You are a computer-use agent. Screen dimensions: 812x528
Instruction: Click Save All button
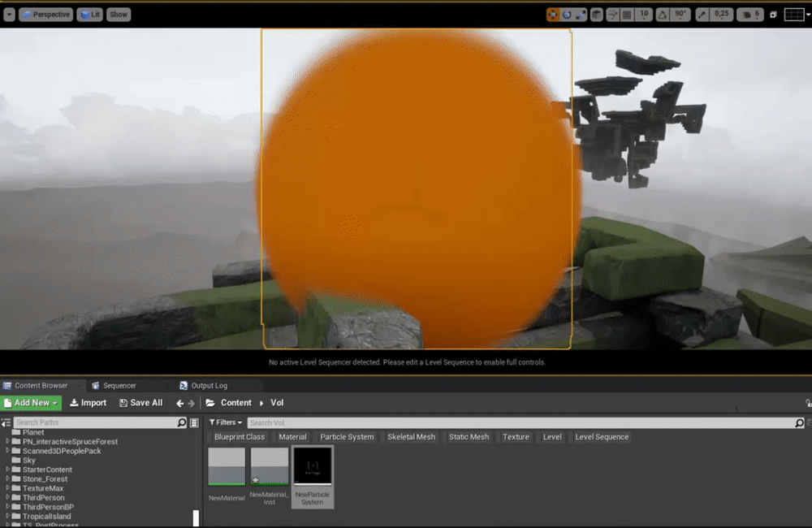(x=140, y=403)
